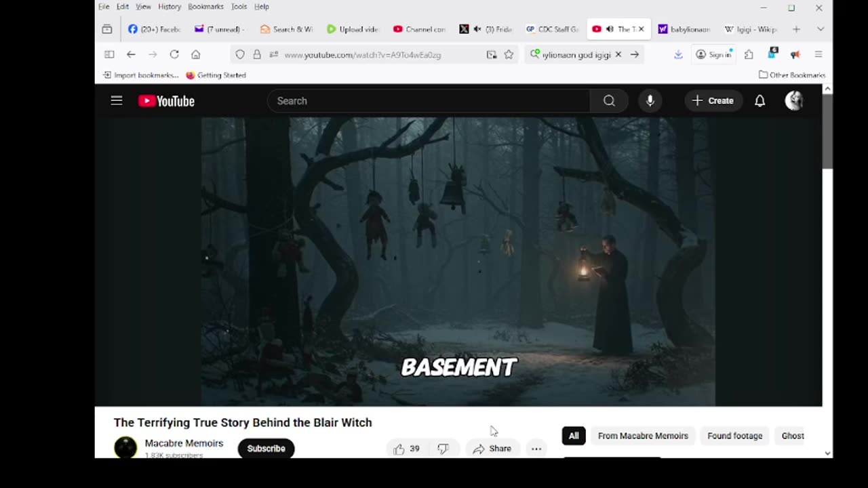Dislike the video with thumbs down
This screenshot has width=868, height=488.
pyautogui.click(x=443, y=449)
